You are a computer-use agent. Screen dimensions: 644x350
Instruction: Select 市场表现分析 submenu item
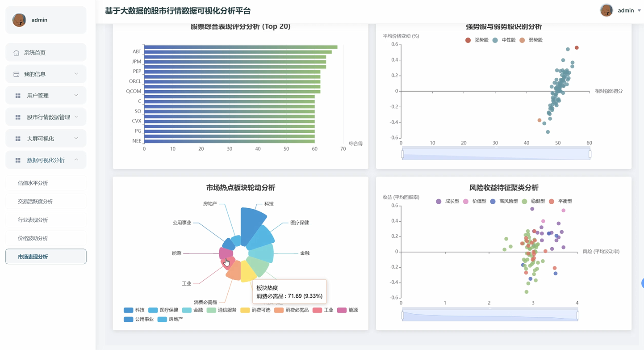[46, 257]
